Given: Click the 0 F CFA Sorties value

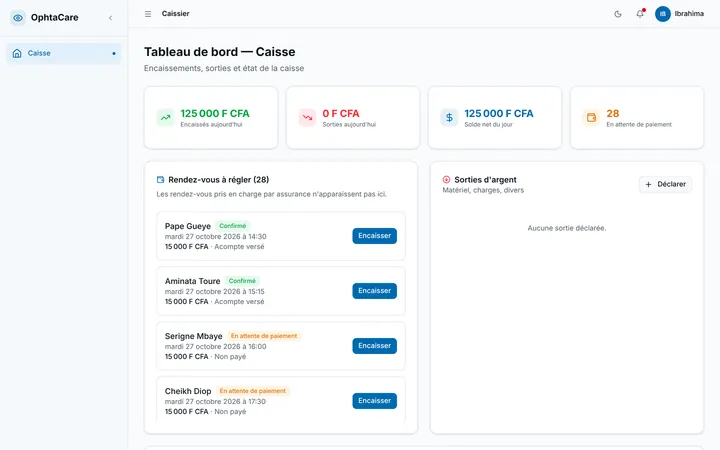Looking at the screenshot, I should pyautogui.click(x=341, y=113).
